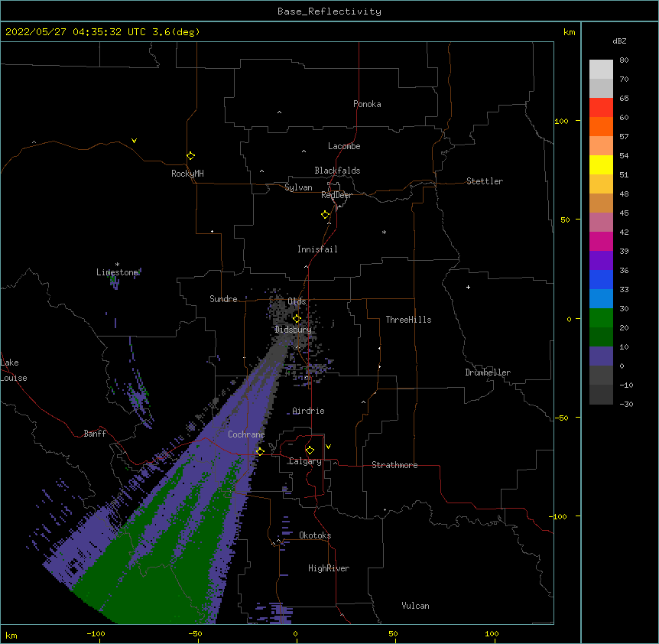Screen dimensions: 659x644
Task: Click the RedDeer city label
Action: (x=336, y=195)
